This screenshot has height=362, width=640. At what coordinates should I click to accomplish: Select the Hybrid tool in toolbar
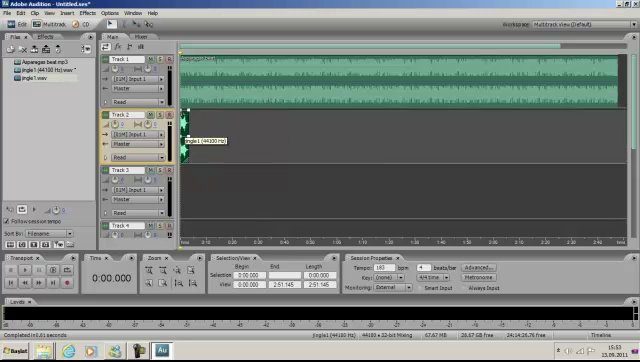point(111,24)
